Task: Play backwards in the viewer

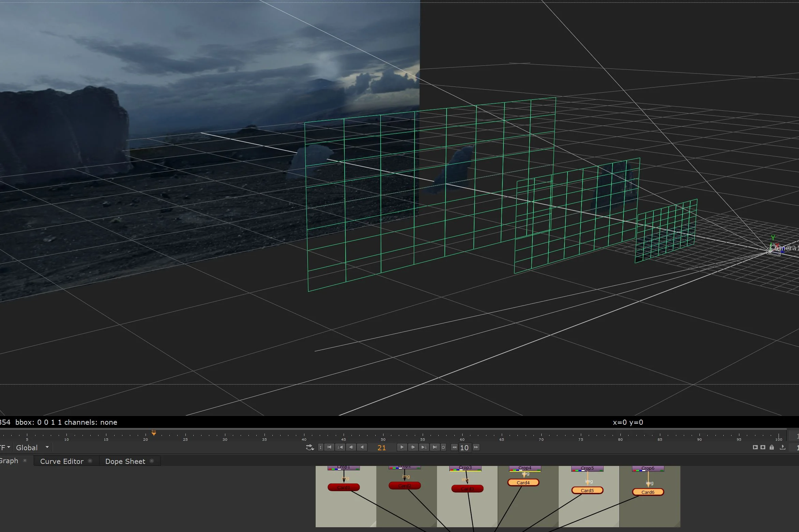Action: pos(362,447)
